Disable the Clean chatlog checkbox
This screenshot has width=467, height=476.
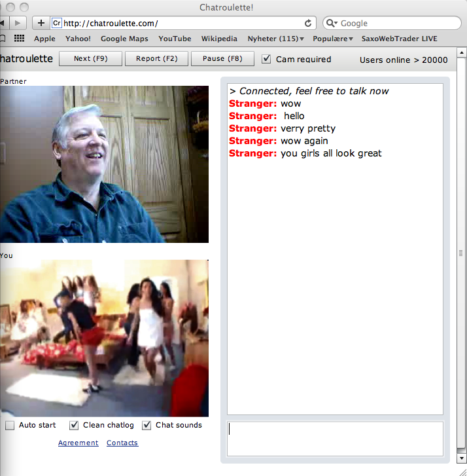click(74, 426)
